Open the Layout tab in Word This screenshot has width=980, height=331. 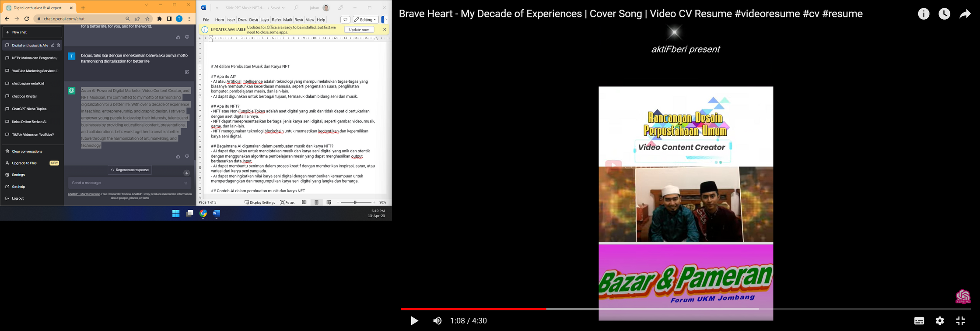(264, 20)
